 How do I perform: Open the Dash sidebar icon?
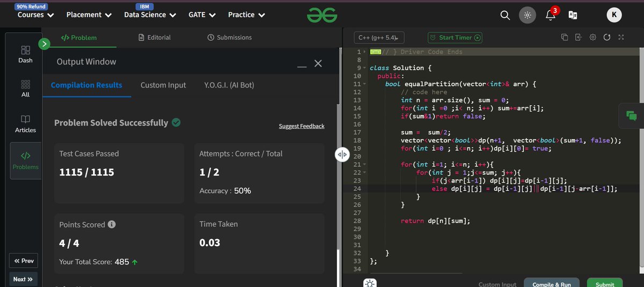(25, 54)
